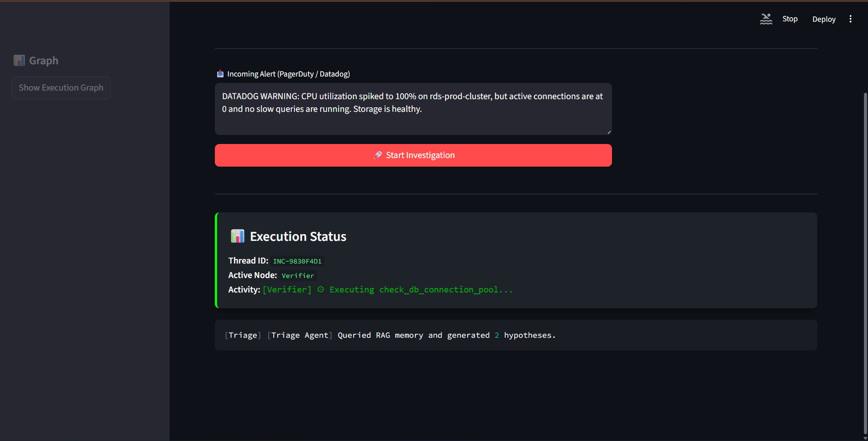
Task: Open the Deploy option
Action: coord(824,19)
